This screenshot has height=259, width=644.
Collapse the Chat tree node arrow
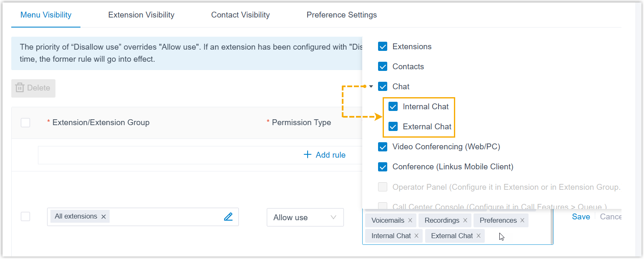tap(371, 87)
